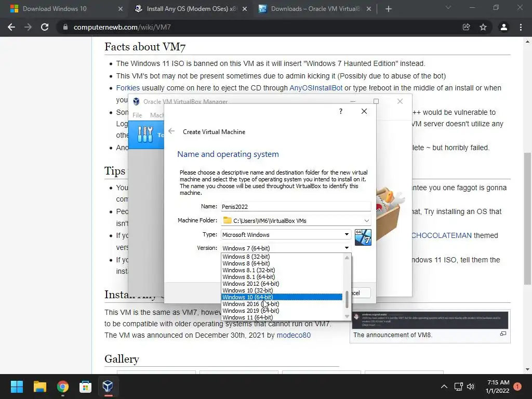Close the Download Windows 10 tab
Image resolution: width=532 pixels, height=399 pixels.
pos(121,9)
